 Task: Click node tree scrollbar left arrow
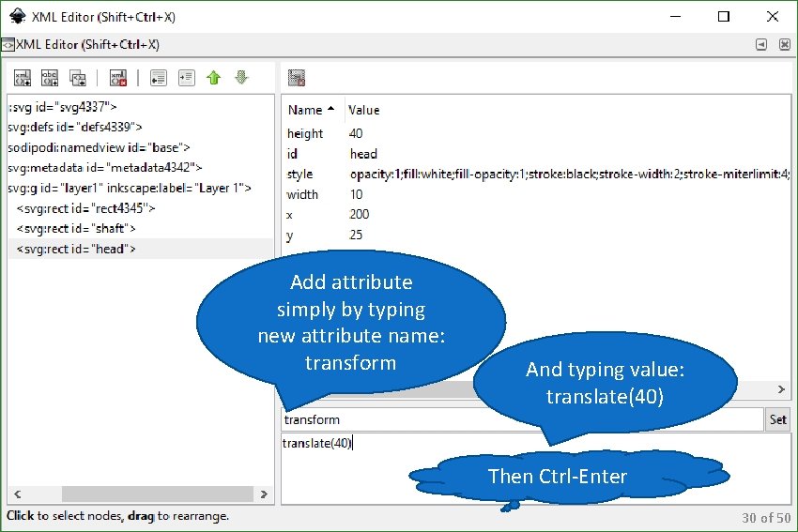tap(17, 494)
